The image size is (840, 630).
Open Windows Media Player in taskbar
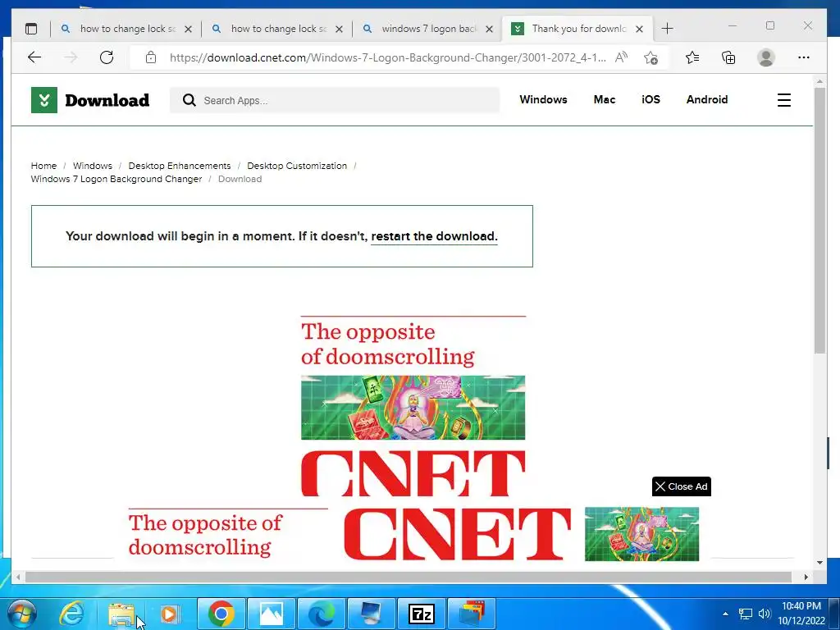[x=170, y=614]
